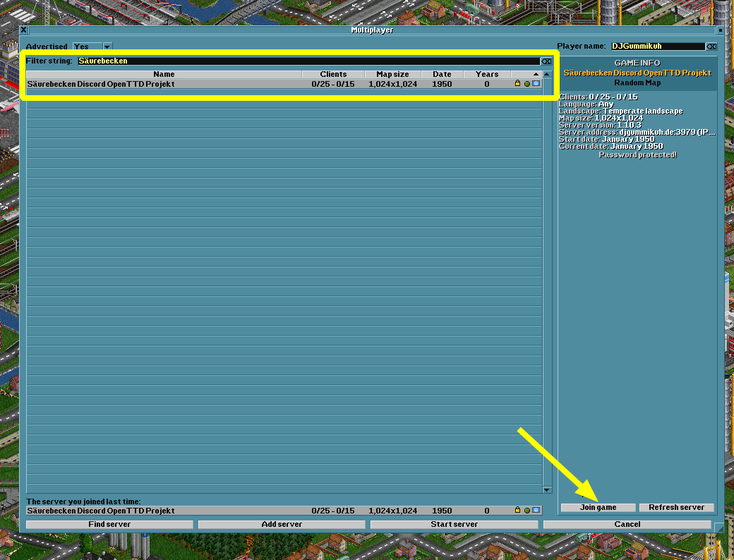Screen dimensions: 734x560
Task: Sort the server list by Clients
Action: coord(333,74)
